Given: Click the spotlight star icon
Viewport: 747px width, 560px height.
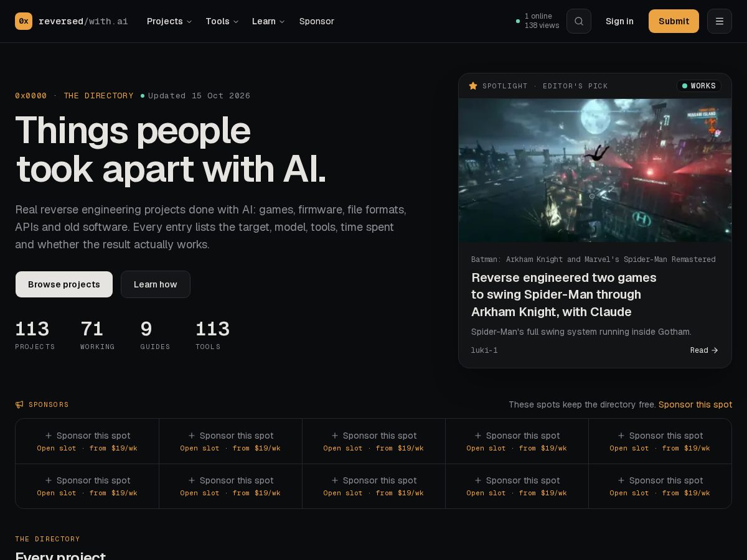Looking at the screenshot, I should (473, 86).
